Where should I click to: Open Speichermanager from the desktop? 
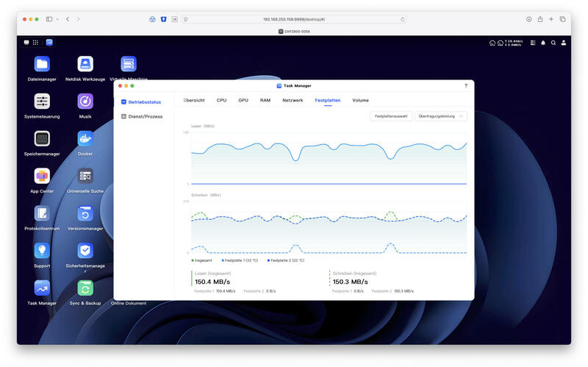(42, 139)
